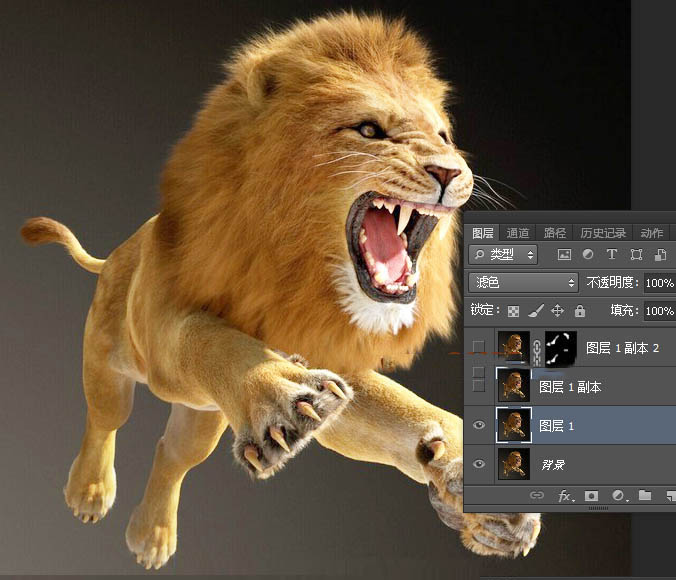Click the 不透明度 opacity label
The width and height of the screenshot is (676, 580).
tap(610, 282)
